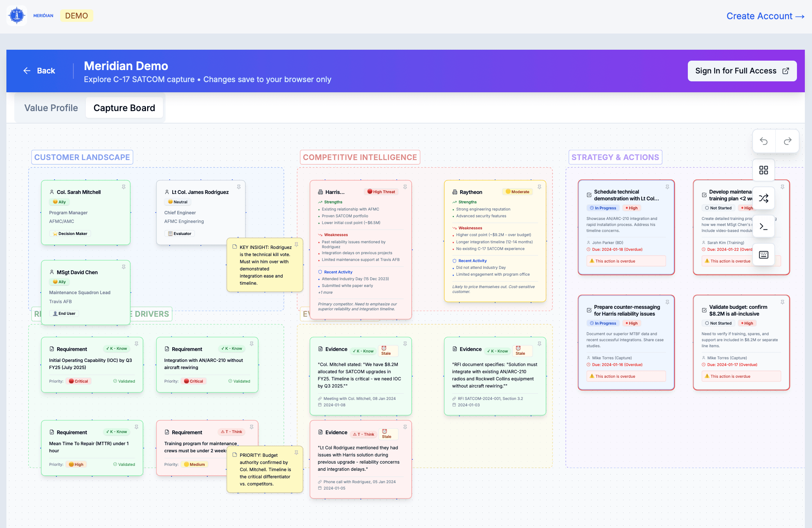Expand '+1 more' in Harris card

(x=325, y=292)
